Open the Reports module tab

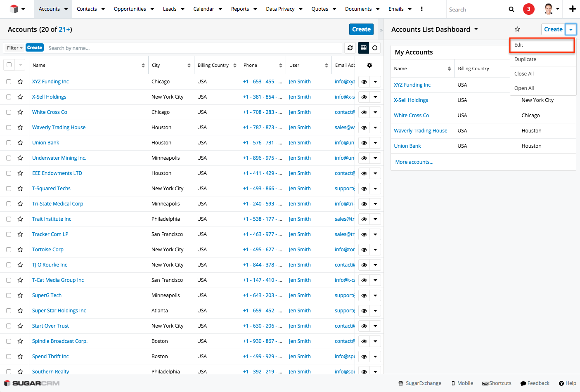point(240,9)
